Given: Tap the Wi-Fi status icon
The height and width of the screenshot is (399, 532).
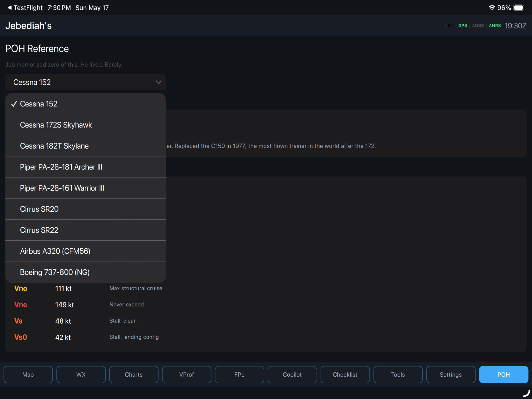Looking at the screenshot, I should [x=492, y=8].
